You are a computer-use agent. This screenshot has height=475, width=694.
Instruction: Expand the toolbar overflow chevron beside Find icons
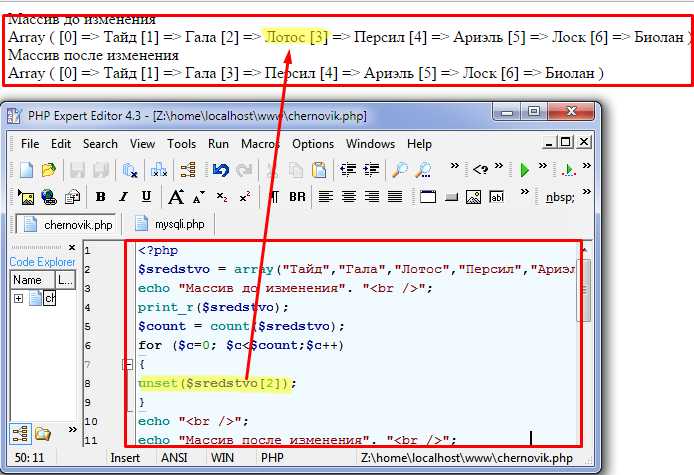click(x=454, y=167)
